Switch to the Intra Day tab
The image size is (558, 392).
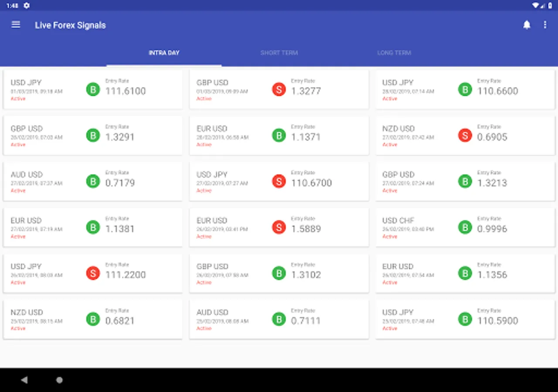[164, 53]
